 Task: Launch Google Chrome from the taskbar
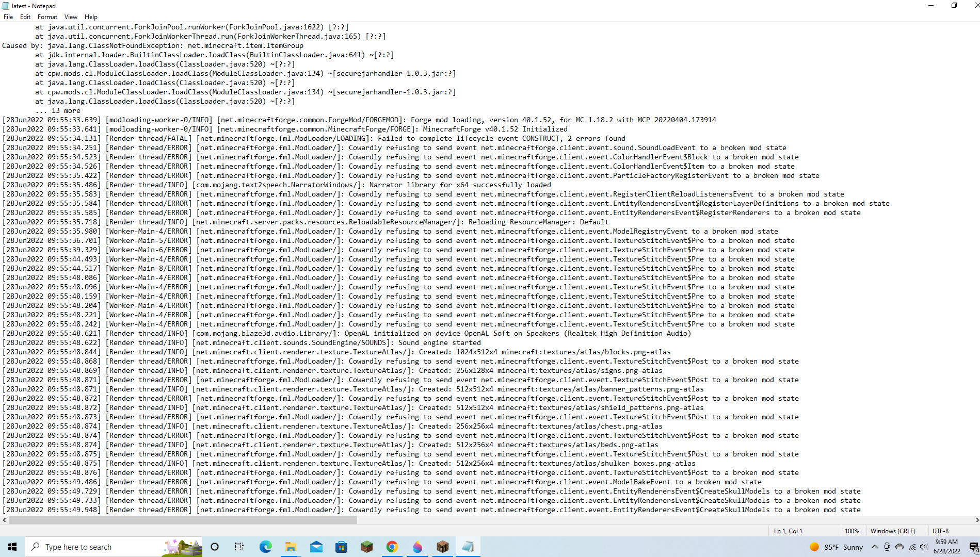pyautogui.click(x=392, y=547)
